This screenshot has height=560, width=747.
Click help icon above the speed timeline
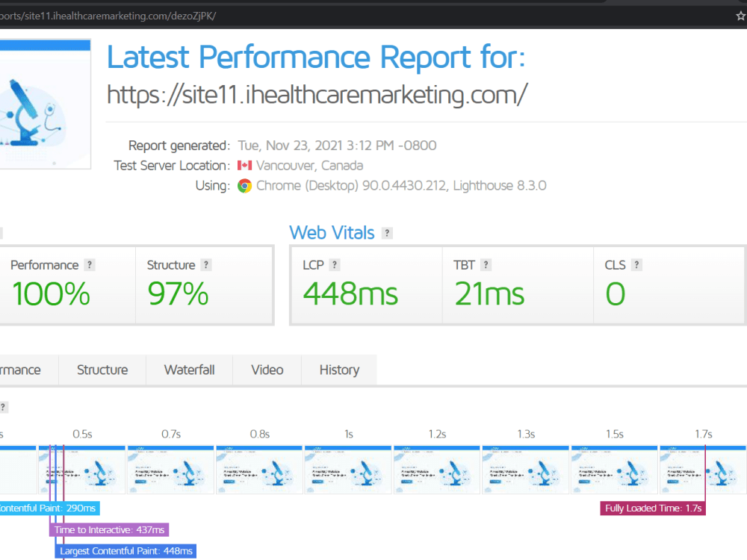[3, 407]
